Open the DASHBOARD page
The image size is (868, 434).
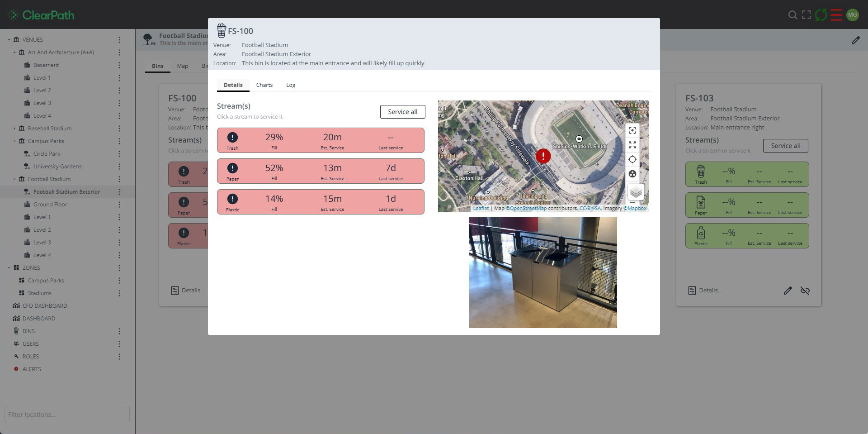[39, 319]
